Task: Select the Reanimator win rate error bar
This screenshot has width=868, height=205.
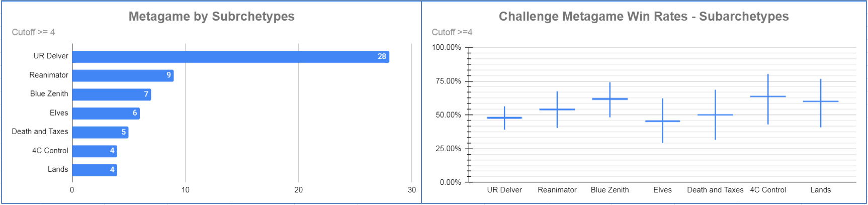Action: [x=557, y=110]
